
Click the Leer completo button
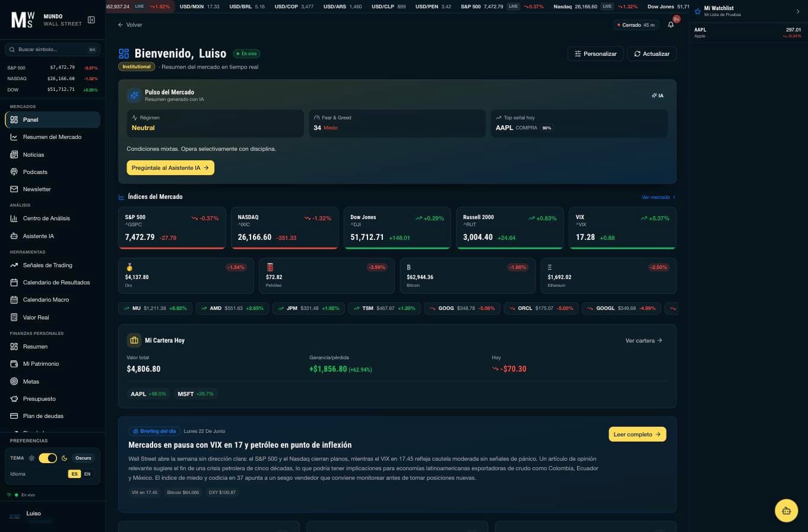[x=637, y=435]
